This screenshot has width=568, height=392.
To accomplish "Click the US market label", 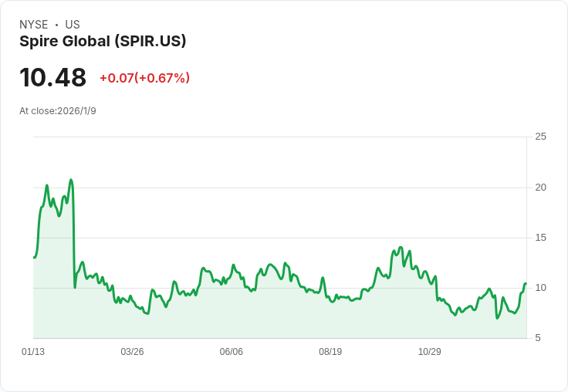I will point(73,25).
